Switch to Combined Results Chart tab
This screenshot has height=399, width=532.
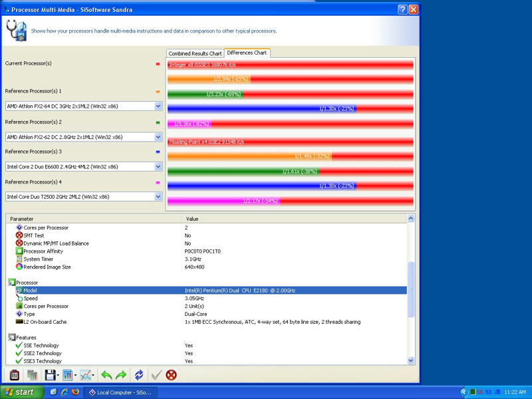[x=195, y=54]
